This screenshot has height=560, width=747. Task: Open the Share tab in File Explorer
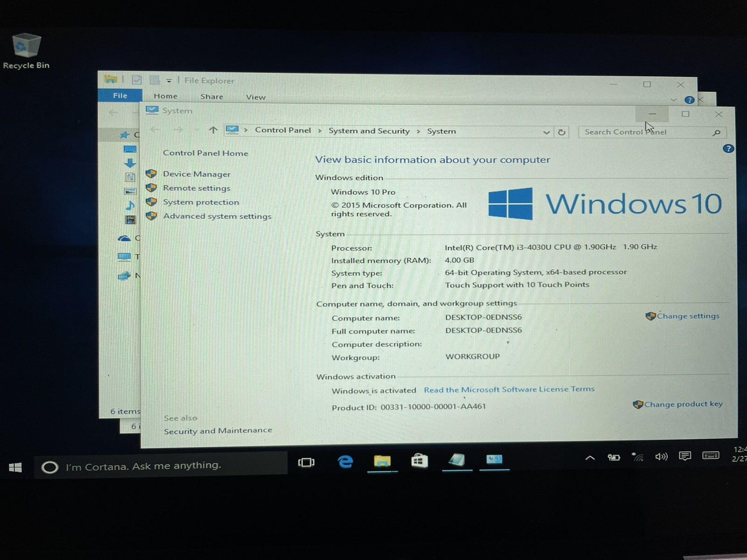(x=211, y=97)
